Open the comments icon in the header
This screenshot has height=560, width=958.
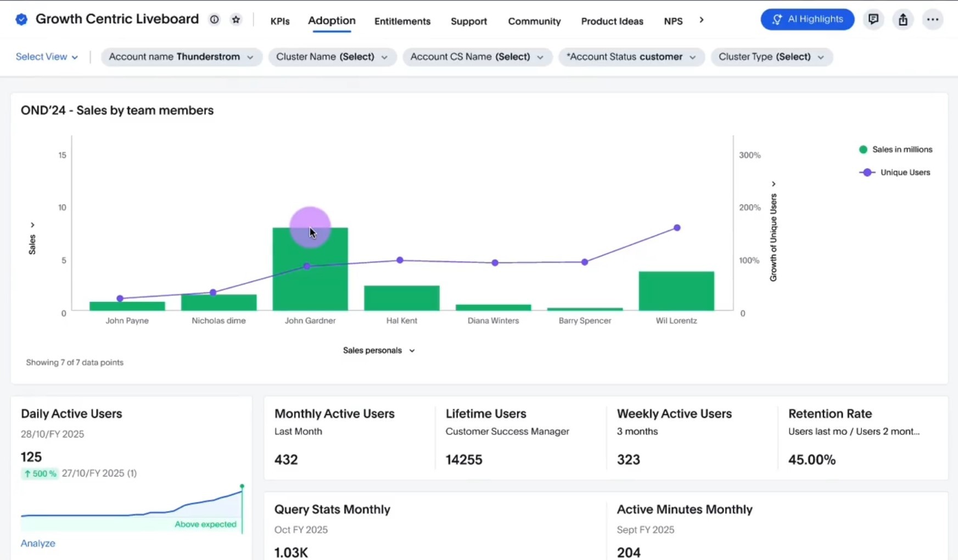[873, 20]
